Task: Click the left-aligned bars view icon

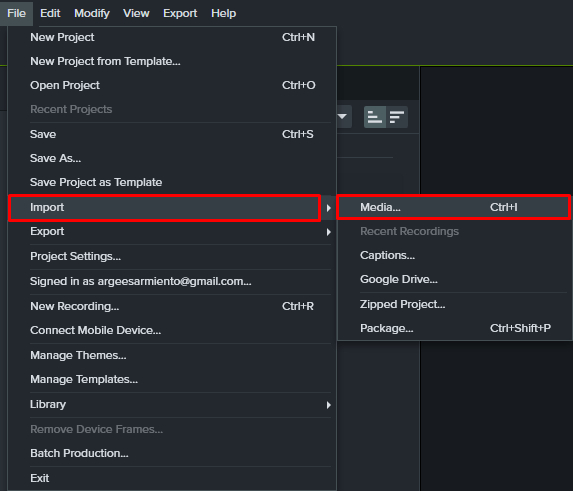Action: pyautogui.click(x=375, y=117)
